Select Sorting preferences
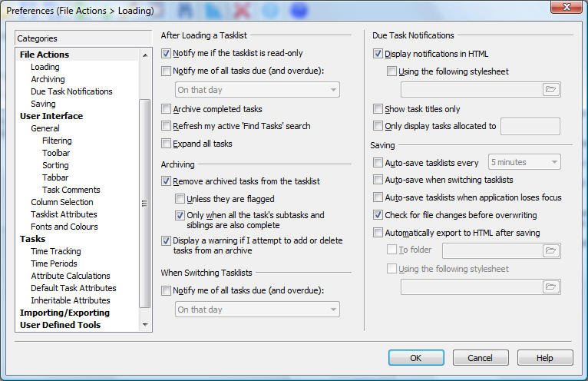The image size is (588, 381). click(x=55, y=165)
